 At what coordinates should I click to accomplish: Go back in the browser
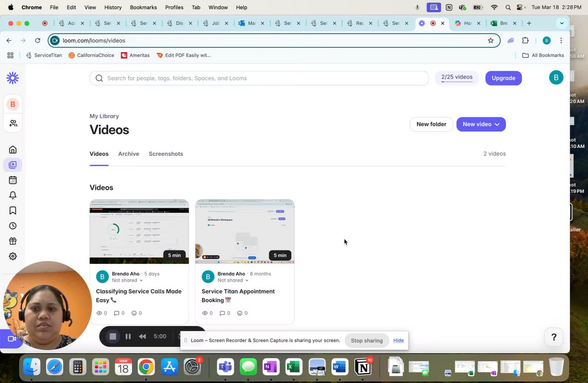9,40
